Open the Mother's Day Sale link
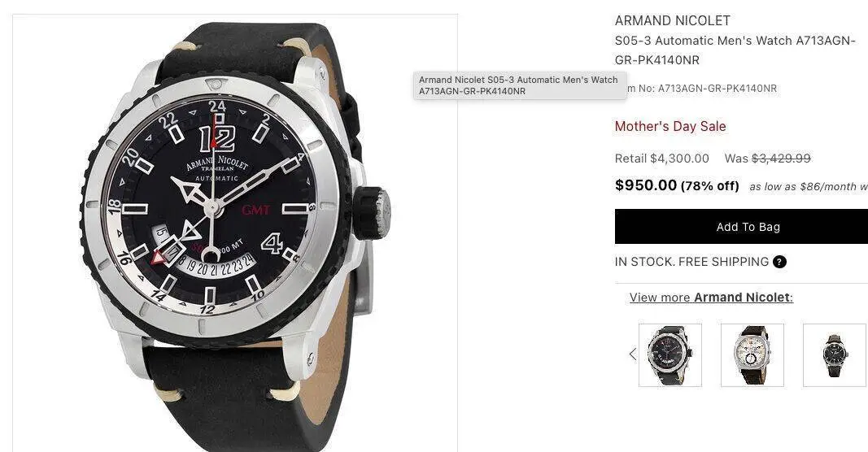The image size is (868, 452). (670, 126)
